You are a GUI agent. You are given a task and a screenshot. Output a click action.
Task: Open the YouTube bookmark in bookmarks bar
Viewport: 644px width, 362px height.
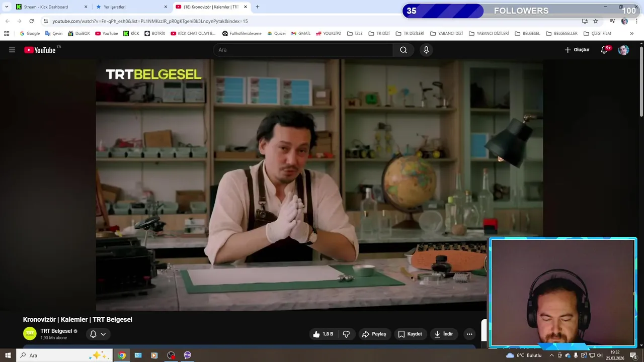click(106, 34)
